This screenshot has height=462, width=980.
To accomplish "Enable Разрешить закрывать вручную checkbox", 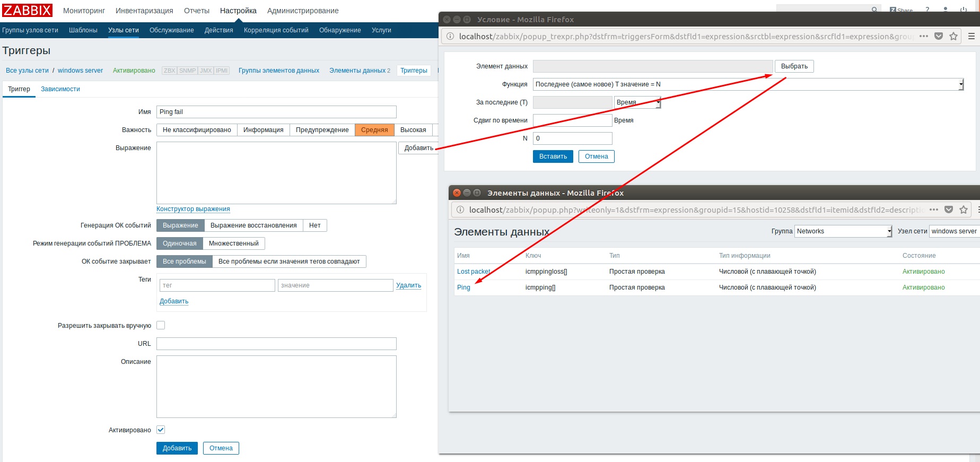I will coord(161,325).
